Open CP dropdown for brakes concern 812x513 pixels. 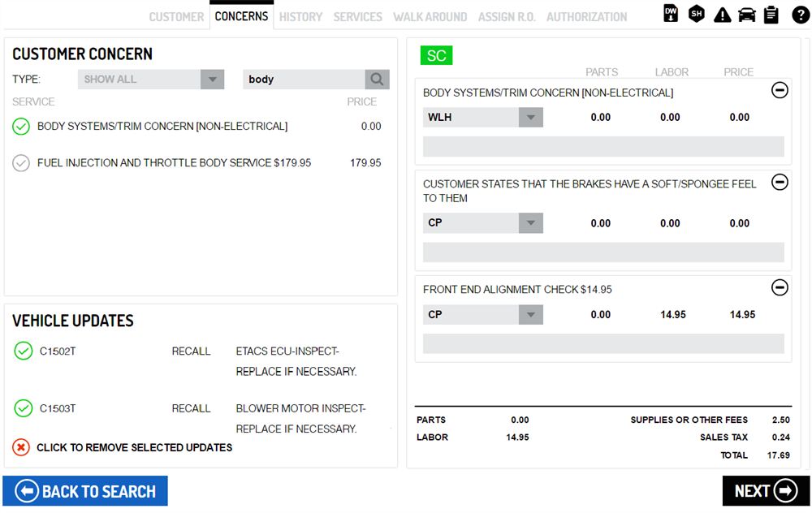pos(482,223)
